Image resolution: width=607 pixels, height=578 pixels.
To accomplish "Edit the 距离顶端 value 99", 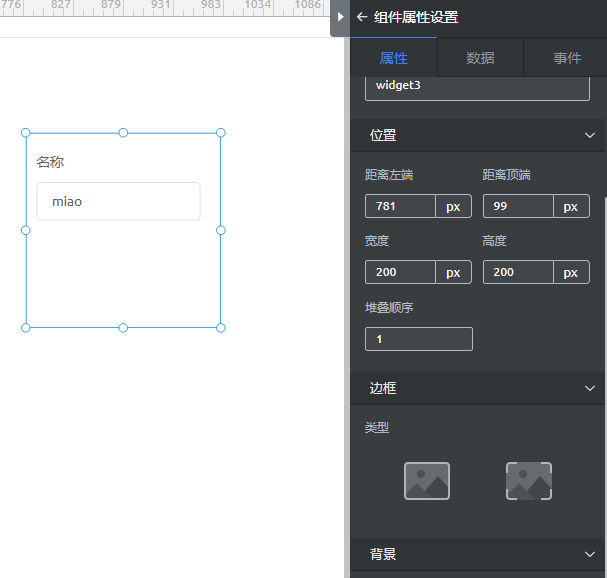I will tap(518, 206).
